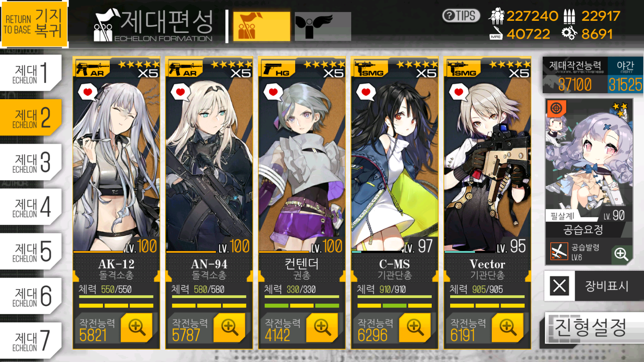Open AN-94 combat power magnifier icon
Image resolution: width=644 pixels, height=362 pixels.
229,327
